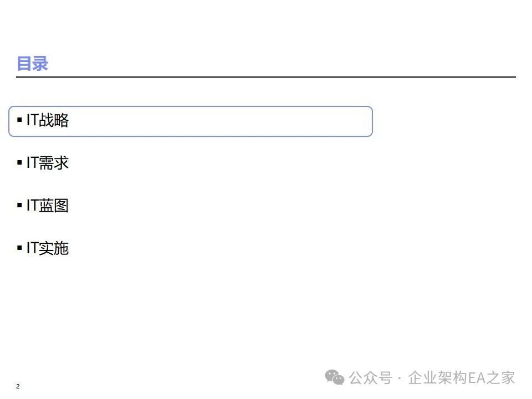
Task: Click the dot separator in the watermark
Action: (x=400, y=378)
